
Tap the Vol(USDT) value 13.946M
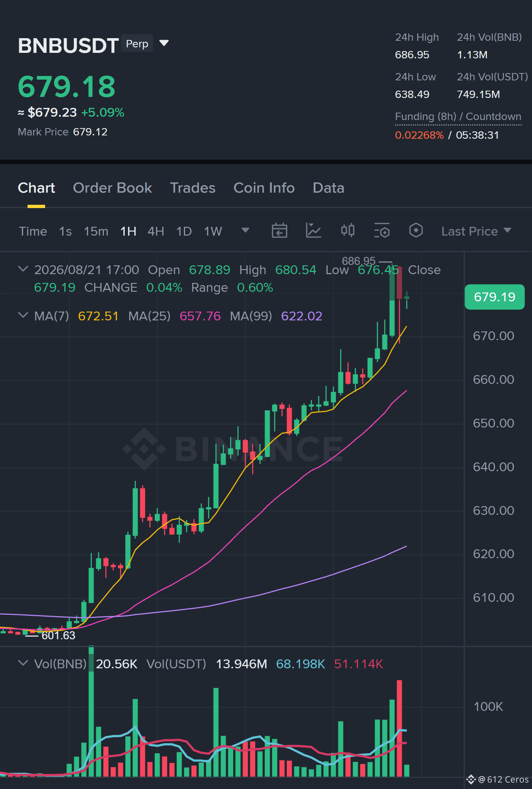click(241, 664)
